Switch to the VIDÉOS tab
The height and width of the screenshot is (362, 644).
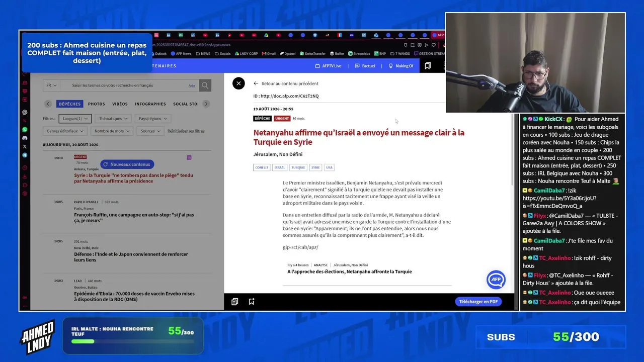[x=120, y=104]
